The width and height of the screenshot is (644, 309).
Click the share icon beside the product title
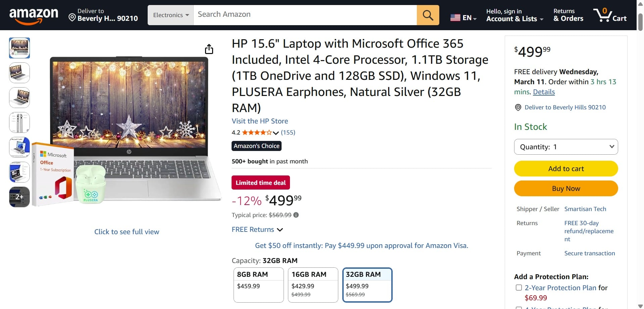click(x=209, y=49)
